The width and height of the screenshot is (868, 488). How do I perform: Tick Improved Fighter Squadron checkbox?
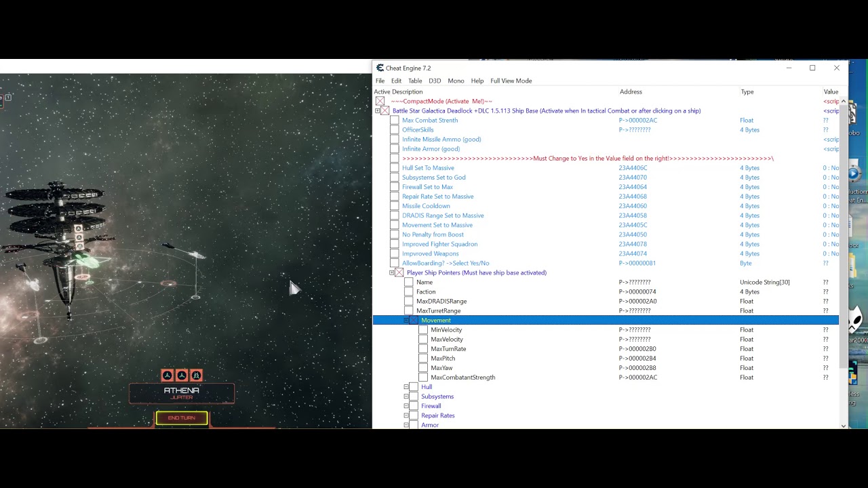coord(395,243)
